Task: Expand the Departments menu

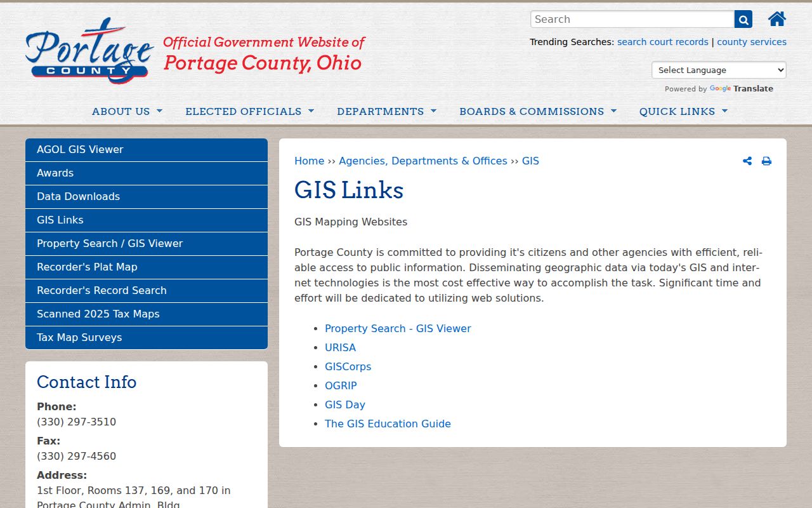Action: [386, 111]
